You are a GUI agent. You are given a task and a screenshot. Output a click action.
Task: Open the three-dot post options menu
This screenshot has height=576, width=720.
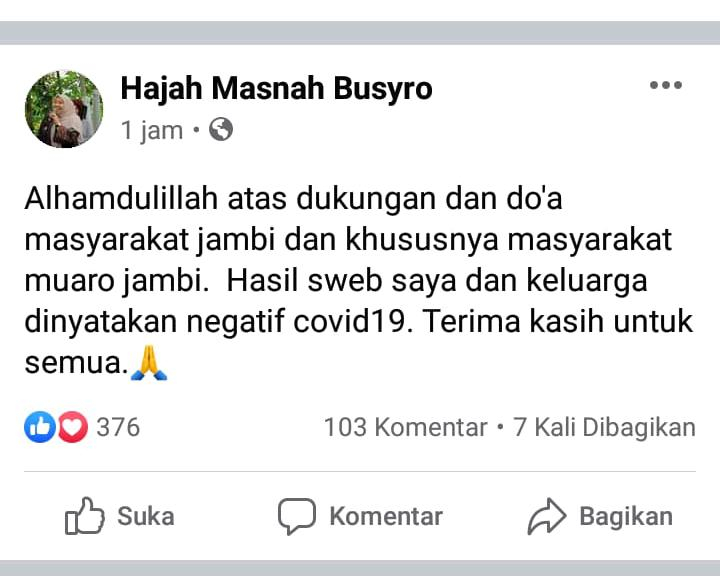click(666, 85)
